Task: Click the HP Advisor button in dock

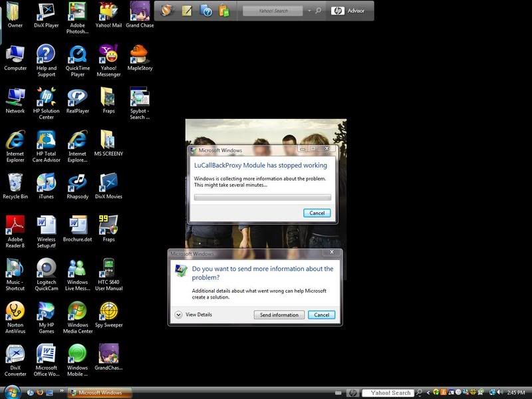Action: coord(348,11)
